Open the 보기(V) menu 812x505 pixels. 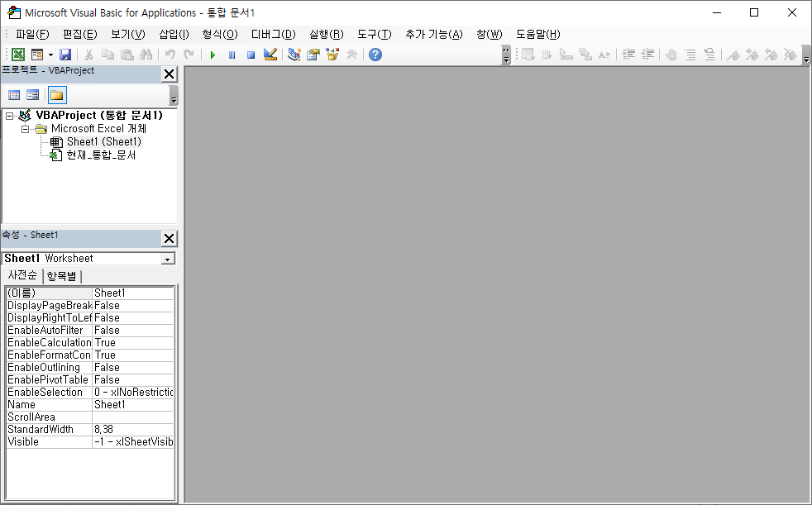(128, 34)
